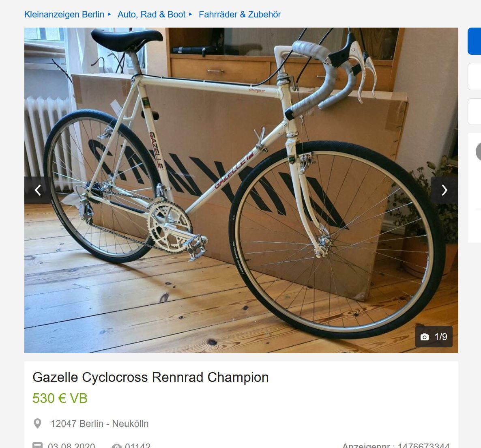
Task: Click the camera icon beside 1/9
Action: click(425, 337)
